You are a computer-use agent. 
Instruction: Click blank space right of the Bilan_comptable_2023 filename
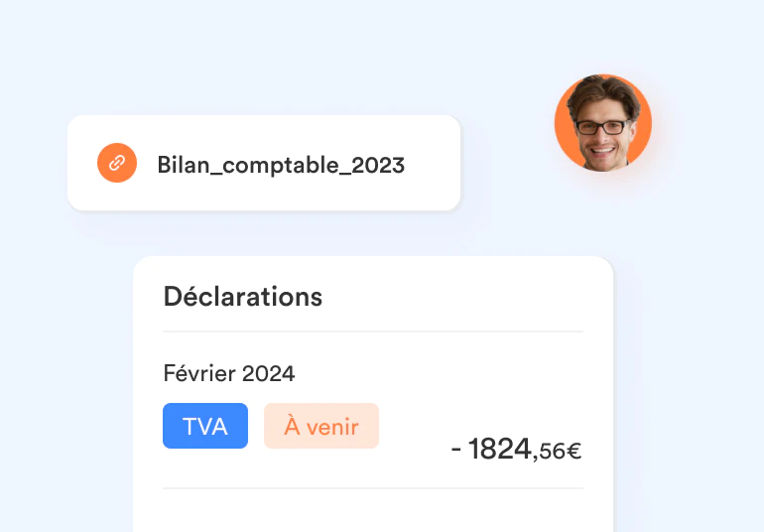click(432, 164)
